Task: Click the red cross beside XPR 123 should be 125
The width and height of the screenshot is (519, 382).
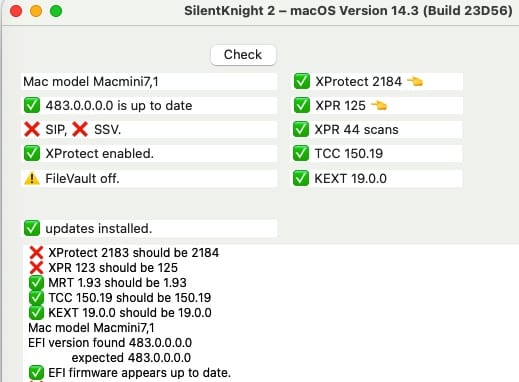Action: click(36, 268)
